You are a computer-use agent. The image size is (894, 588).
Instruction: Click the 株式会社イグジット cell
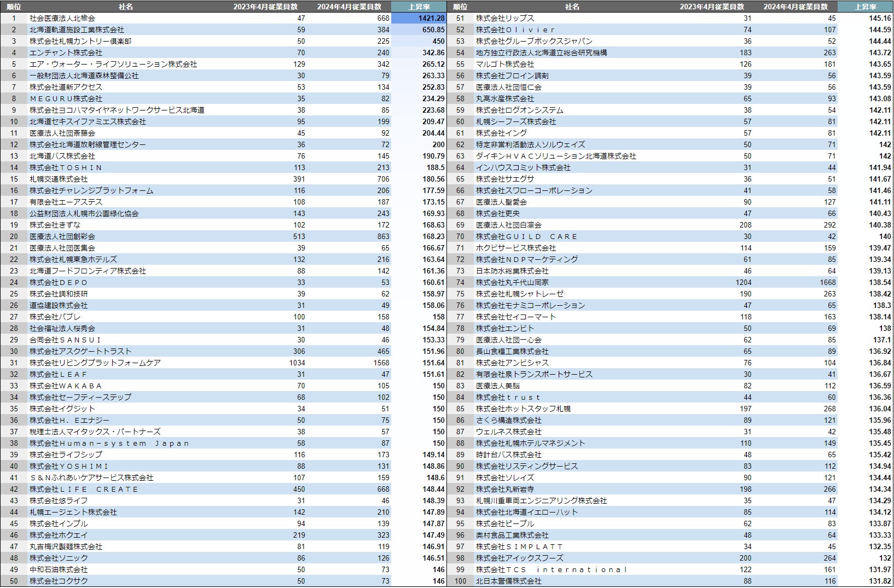click(62, 409)
